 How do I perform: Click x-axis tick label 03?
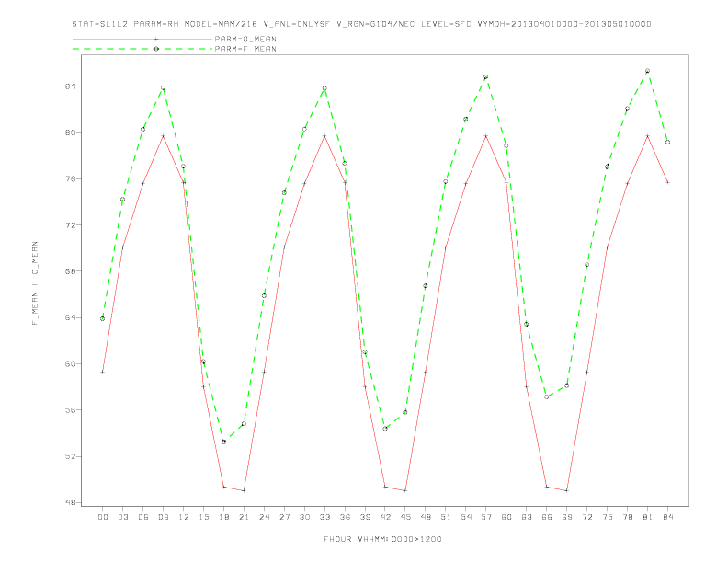(122, 517)
